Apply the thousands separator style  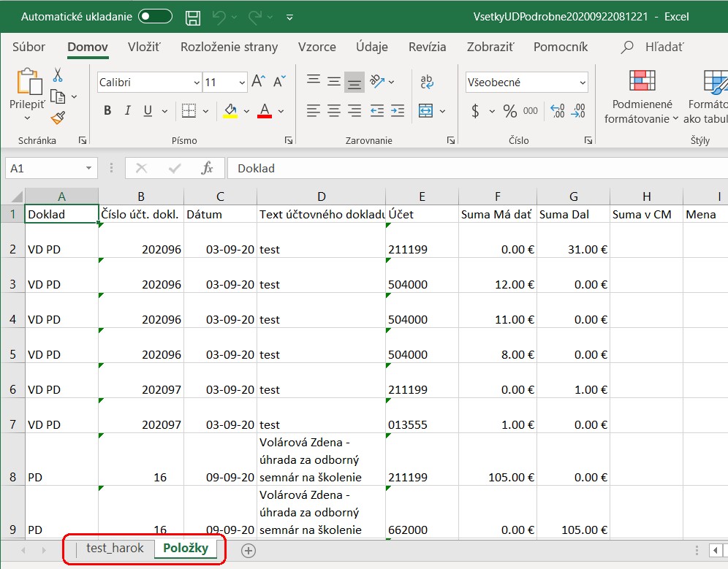[530, 111]
